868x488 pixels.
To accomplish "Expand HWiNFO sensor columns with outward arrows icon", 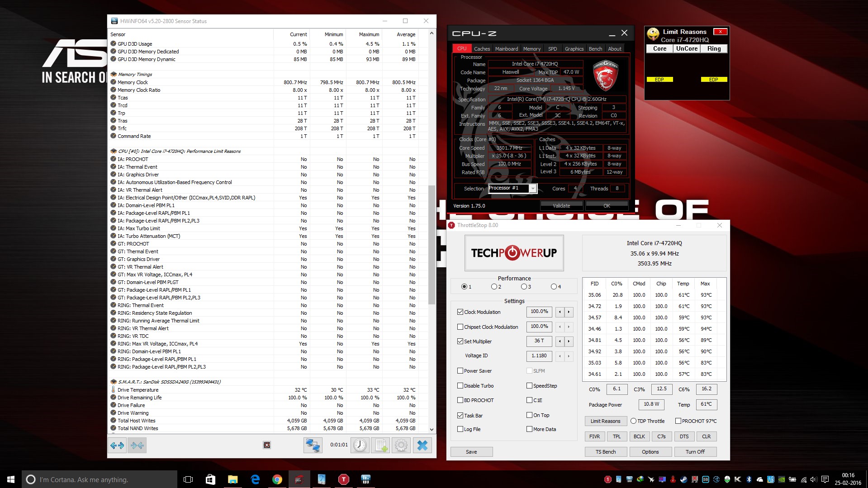I will [117, 445].
